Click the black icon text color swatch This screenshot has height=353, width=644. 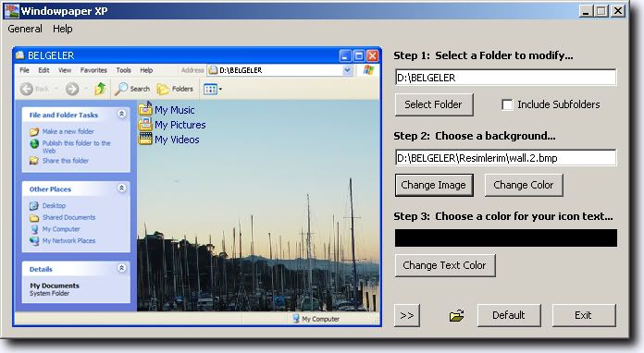505,237
